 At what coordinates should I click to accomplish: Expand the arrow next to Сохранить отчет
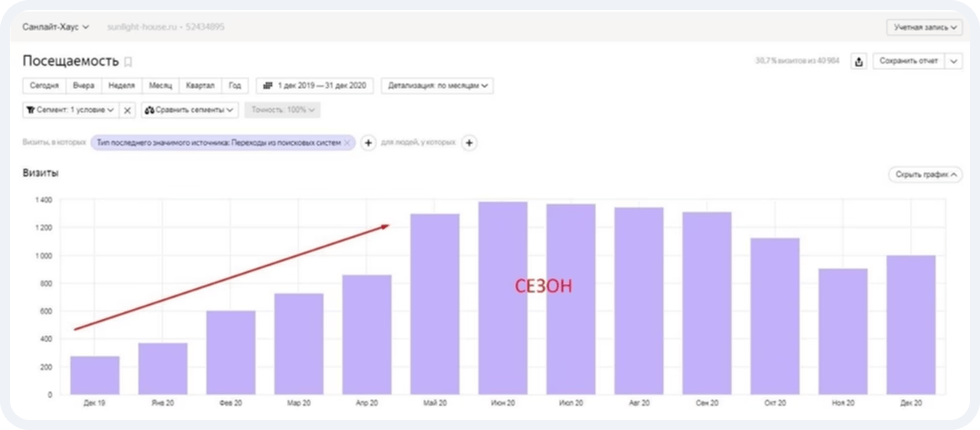point(954,61)
